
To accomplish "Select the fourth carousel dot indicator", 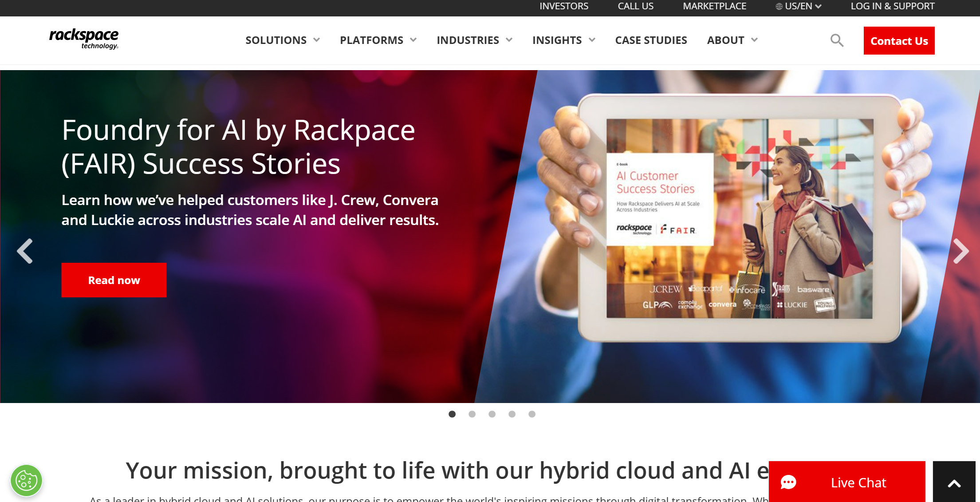I will [512, 414].
